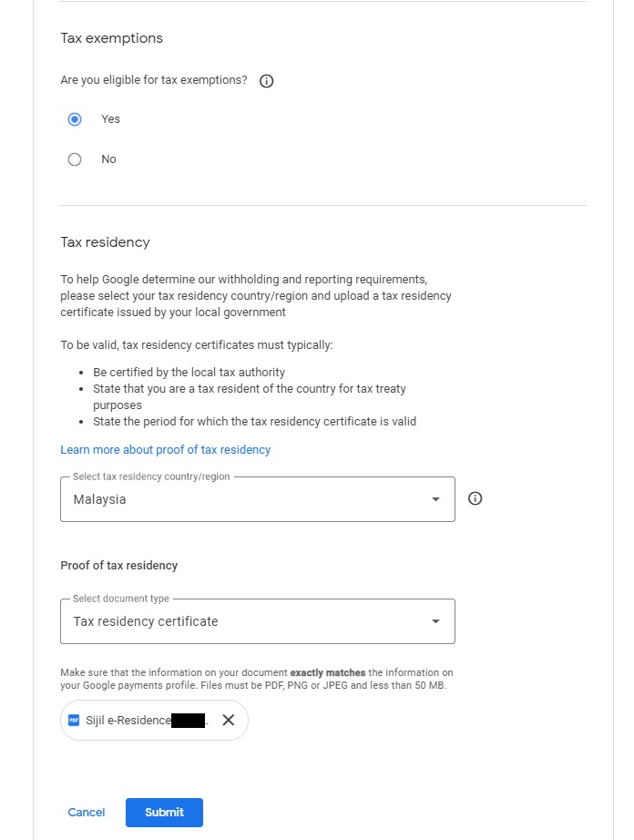Click the Cancel button

[x=87, y=813]
